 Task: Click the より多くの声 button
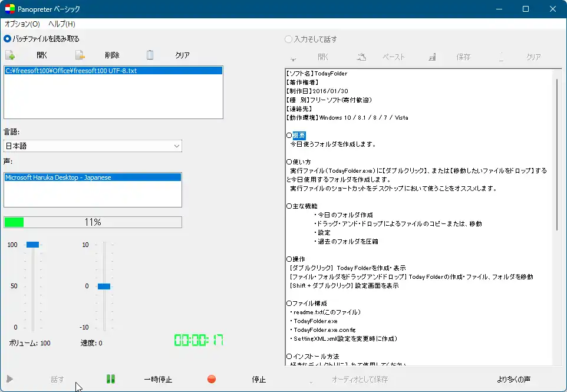pos(513,379)
